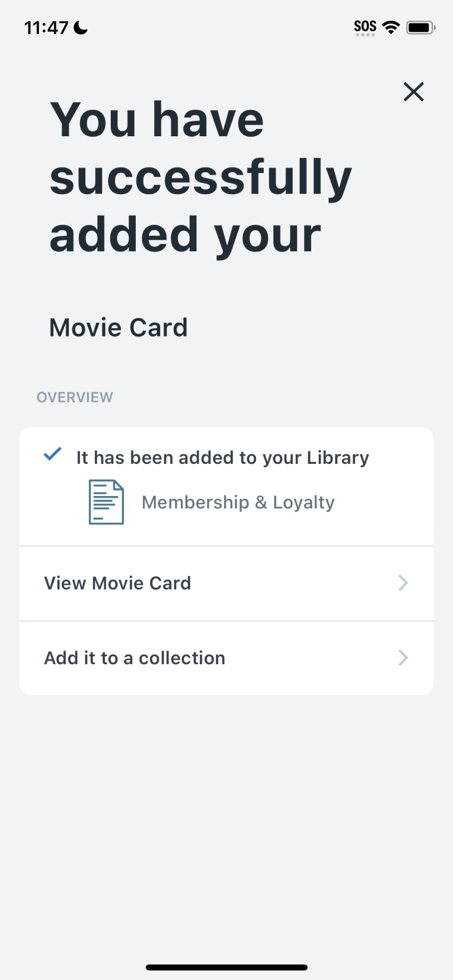This screenshot has height=980, width=453.
Task: Tap the word 'Library' in the confirmation
Action: (x=338, y=458)
